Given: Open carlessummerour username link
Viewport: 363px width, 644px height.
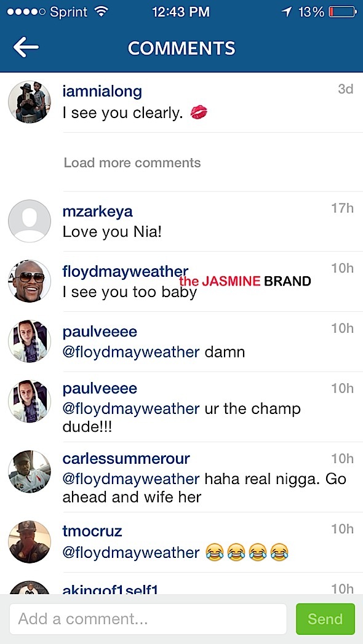Looking at the screenshot, I should [x=126, y=458].
